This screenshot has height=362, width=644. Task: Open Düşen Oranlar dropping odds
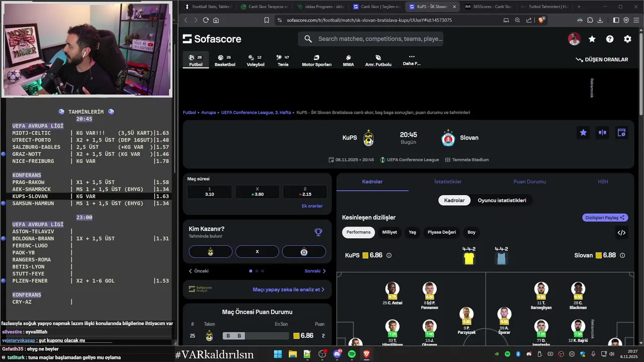click(x=602, y=59)
